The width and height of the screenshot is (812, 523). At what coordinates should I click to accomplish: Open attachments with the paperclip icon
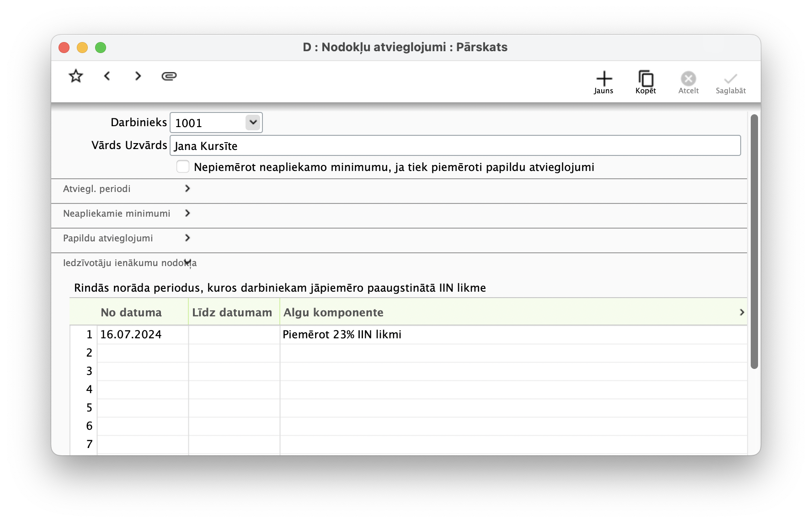(169, 76)
